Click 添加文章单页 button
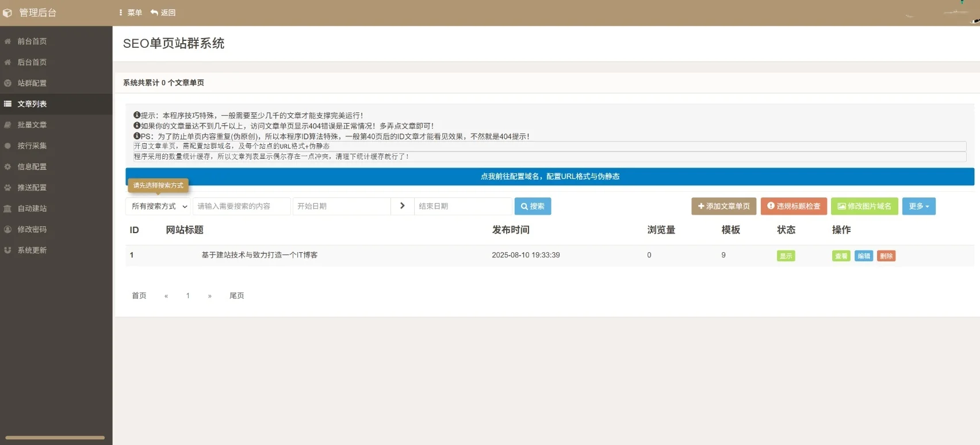This screenshot has height=445, width=980. 723,206
